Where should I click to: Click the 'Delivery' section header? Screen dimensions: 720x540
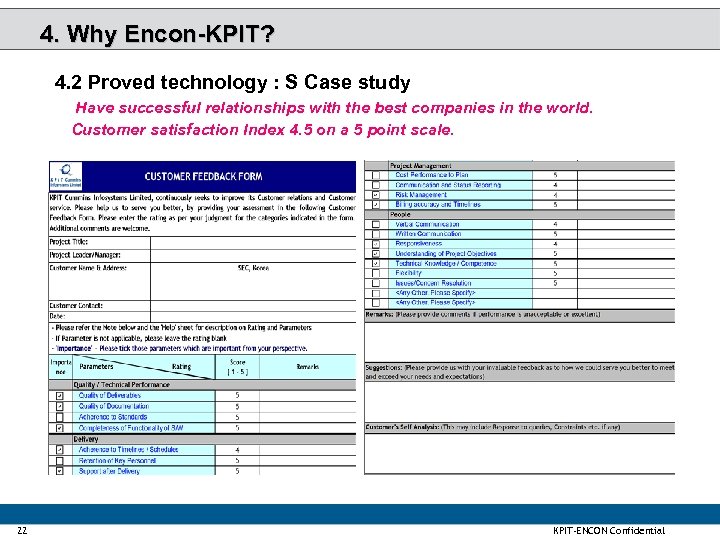[86, 439]
